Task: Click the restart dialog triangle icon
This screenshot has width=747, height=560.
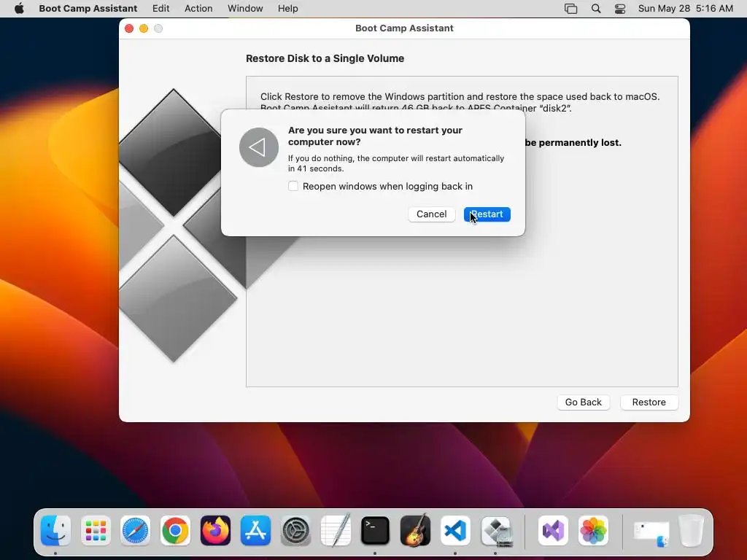Action: tap(259, 147)
